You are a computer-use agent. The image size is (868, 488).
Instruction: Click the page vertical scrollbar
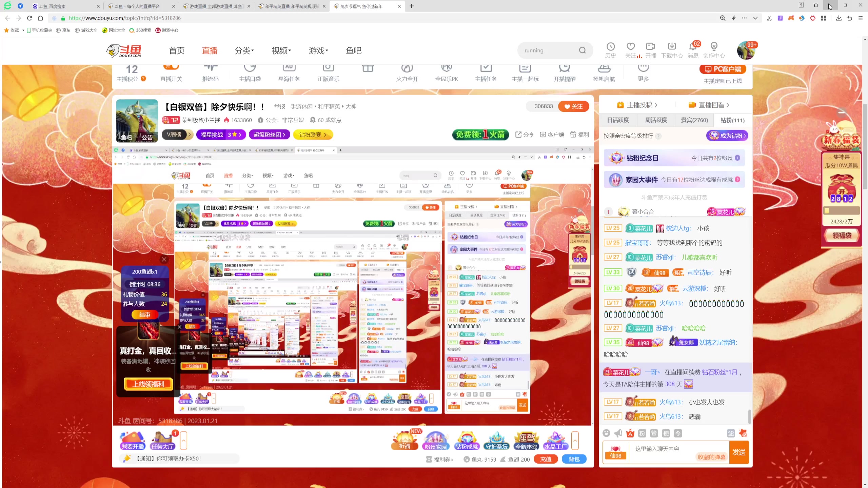coord(865,147)
